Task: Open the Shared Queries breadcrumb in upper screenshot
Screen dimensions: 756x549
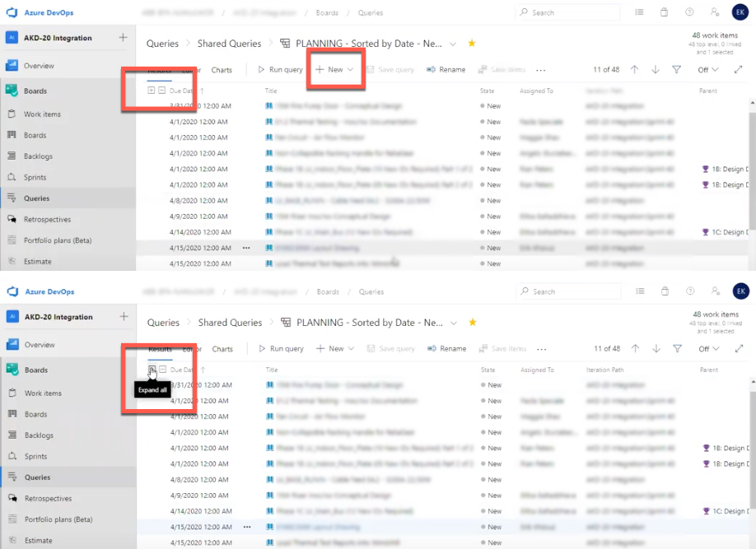Action: click(x=229, y=44)
